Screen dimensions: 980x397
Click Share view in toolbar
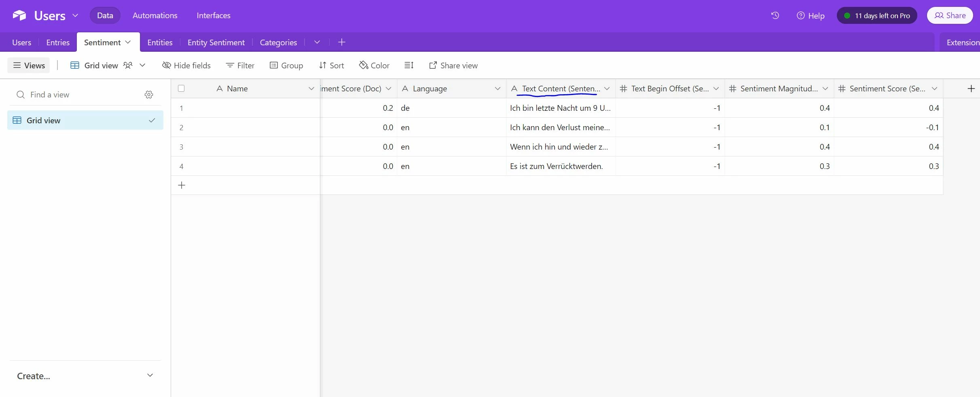click(453, 65)
